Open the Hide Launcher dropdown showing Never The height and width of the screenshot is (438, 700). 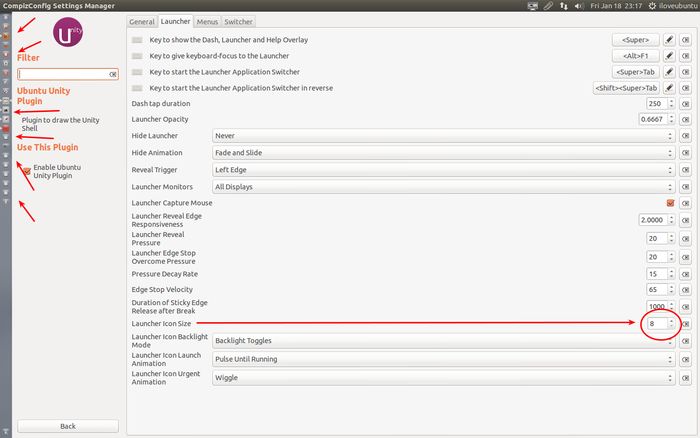tap(443, 136)
